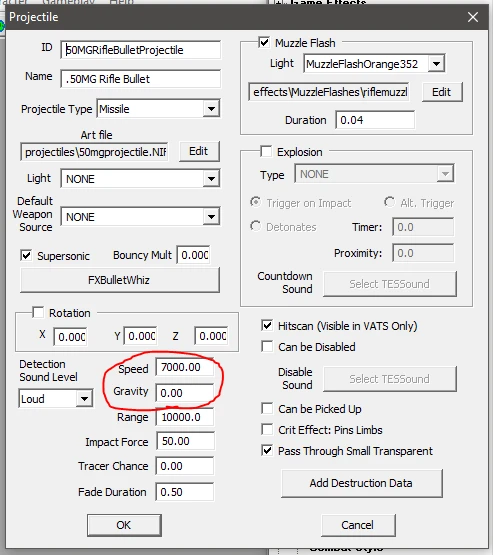
Task: Toggle Pass Through Small Transparent checkbox
Action: 267,451
